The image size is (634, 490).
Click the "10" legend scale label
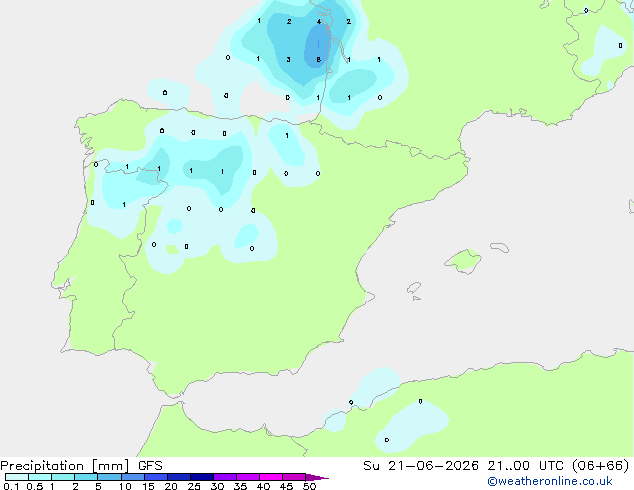pos(125,486)
